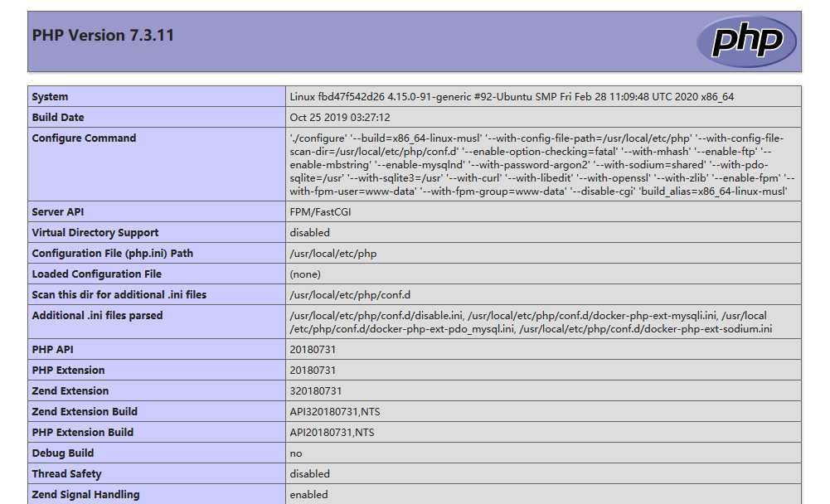Click the Loaded Configuration File label
Image resolution: width=830 pixels, height=504 pixels.
(96, 274)
